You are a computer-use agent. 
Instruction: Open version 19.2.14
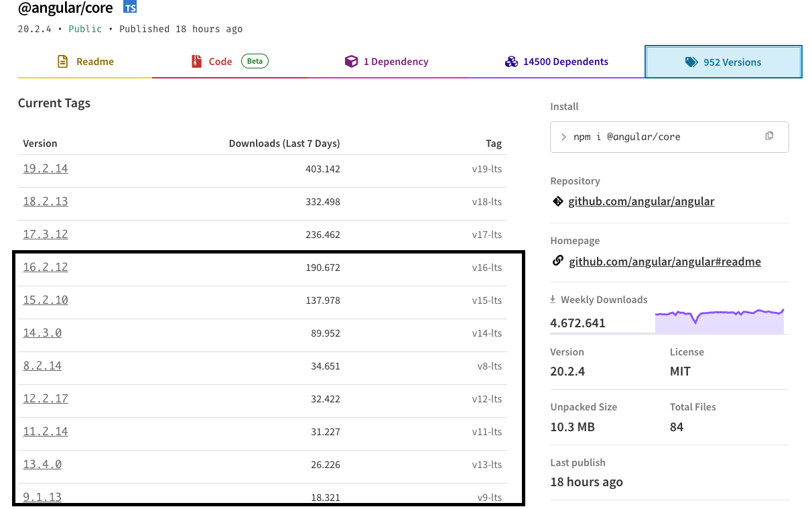[x=46, y=169]
